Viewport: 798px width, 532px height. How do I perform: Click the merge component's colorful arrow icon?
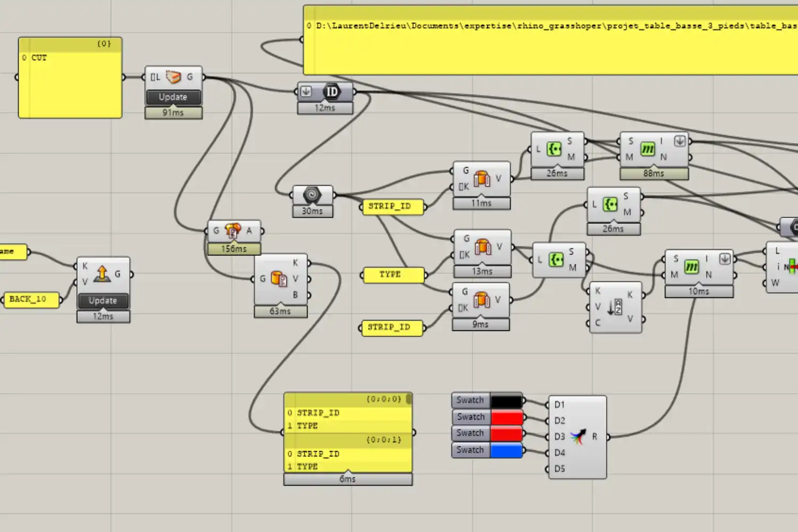tap(578, 437)
